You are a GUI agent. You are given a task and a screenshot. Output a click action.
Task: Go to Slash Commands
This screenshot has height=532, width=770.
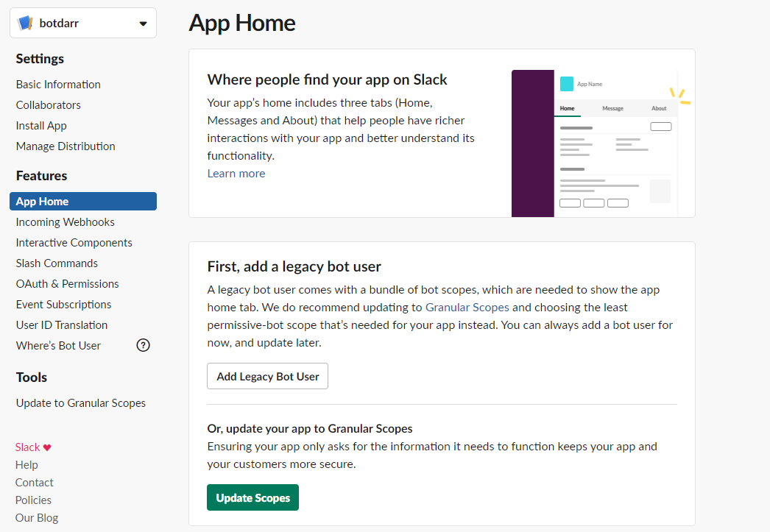coord(57,263)
